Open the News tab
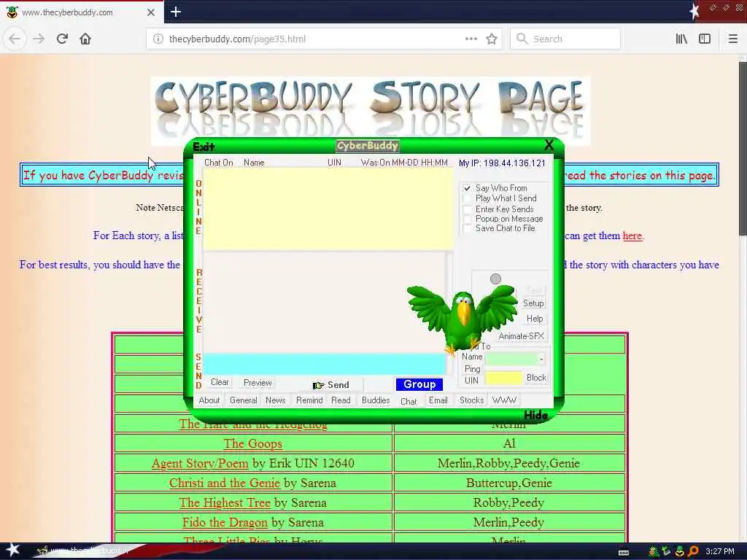Screen dimensions: 747x560 [275, 400]
